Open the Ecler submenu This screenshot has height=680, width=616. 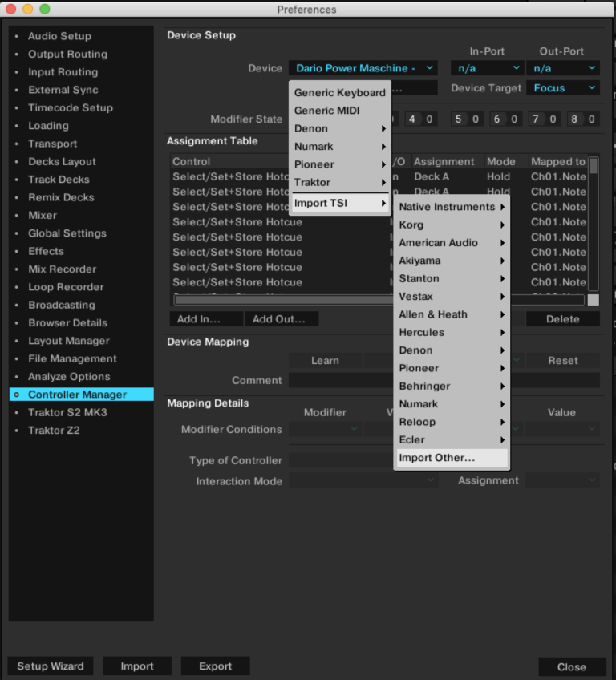tap(451, 440)
